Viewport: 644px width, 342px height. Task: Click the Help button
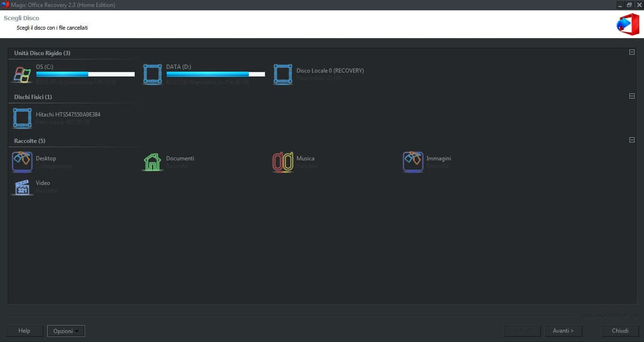(24, 331)
